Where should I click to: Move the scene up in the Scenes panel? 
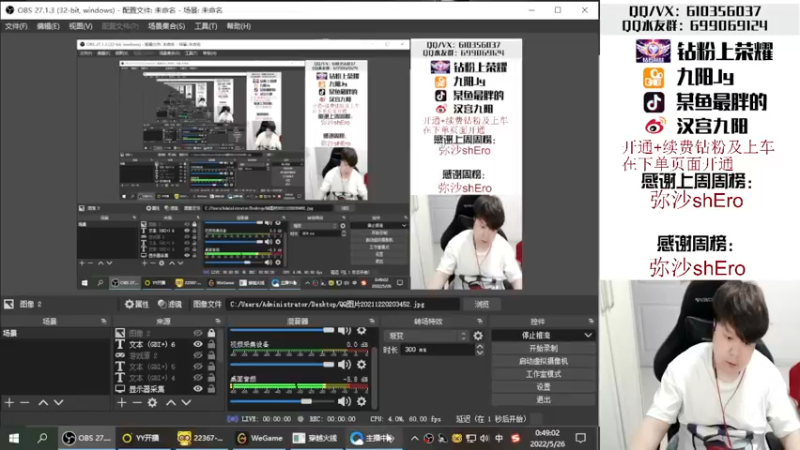43,403
